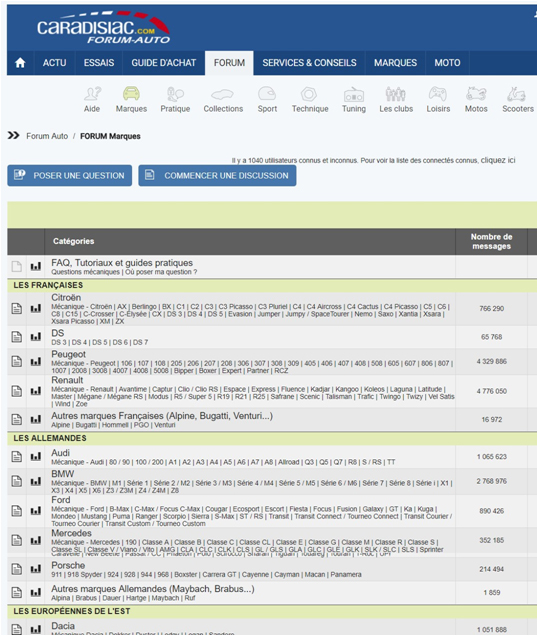Viewport: 538px width, 636px height.
Task: Open the 'Où poser ma question ?' sublink
Action: coord(161,272)
